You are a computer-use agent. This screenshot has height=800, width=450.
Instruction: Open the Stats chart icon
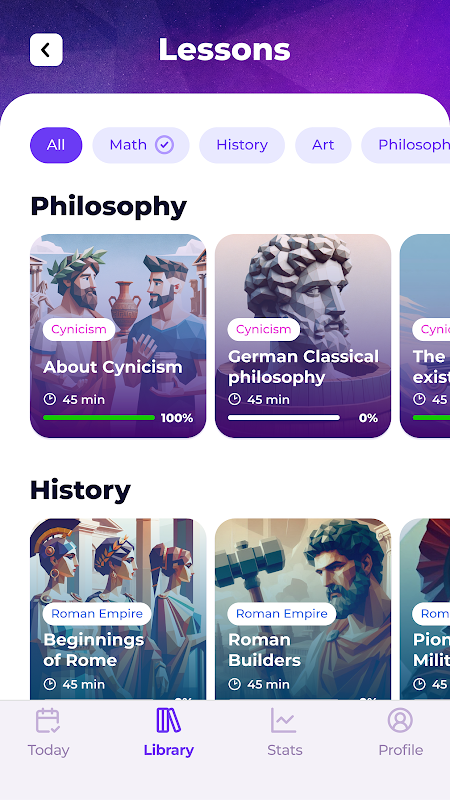click(284, 720)
